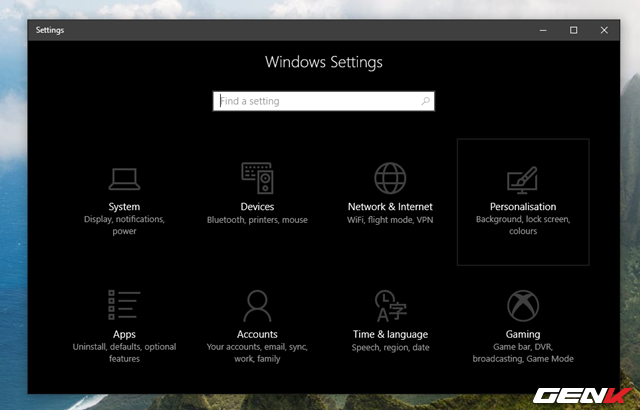Maximize the Settings window
Viewport: 640px width, 410px height.
573,30
